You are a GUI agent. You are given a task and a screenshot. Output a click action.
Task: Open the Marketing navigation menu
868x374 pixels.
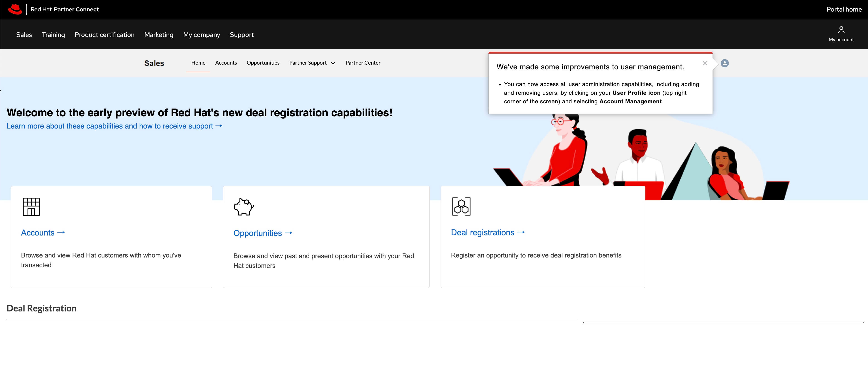coord(159,35)
